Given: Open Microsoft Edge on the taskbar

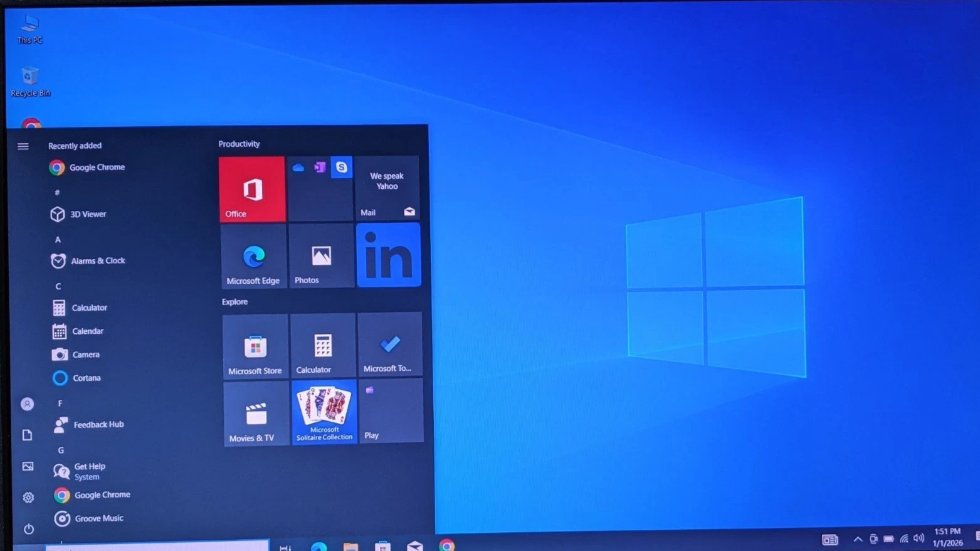Looking at the screenshot, I should click(319, 547).
